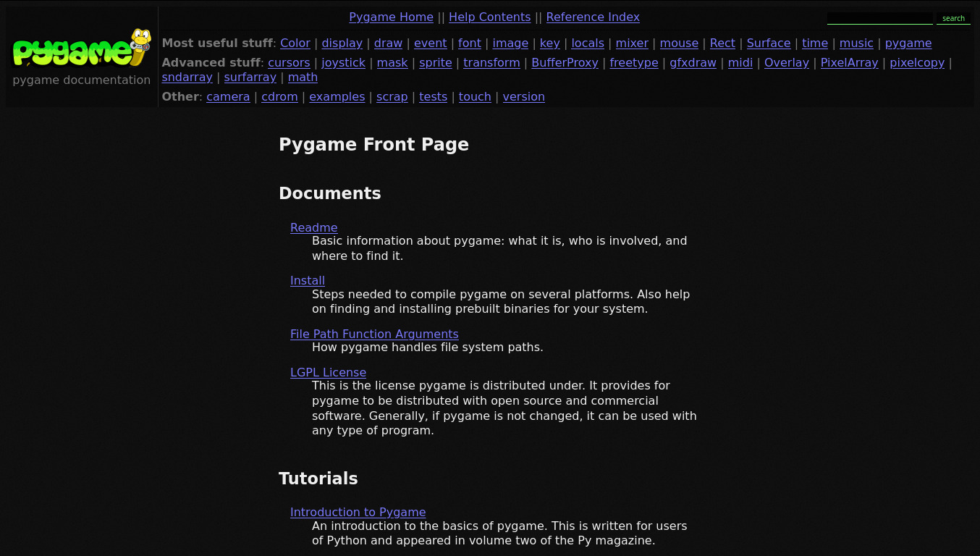Open the mixer module reference
980x556 pixels.
(632, 43)
